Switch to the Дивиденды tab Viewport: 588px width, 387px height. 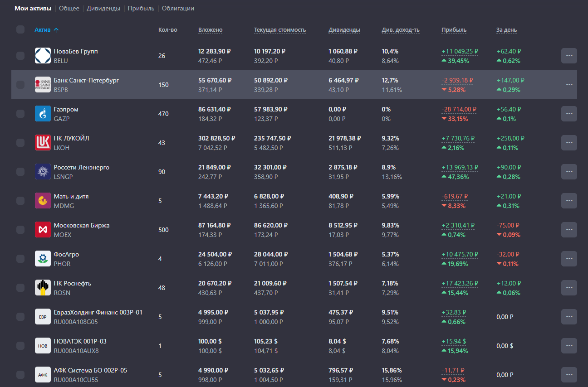pyautogui.click(x=103, y=9)
